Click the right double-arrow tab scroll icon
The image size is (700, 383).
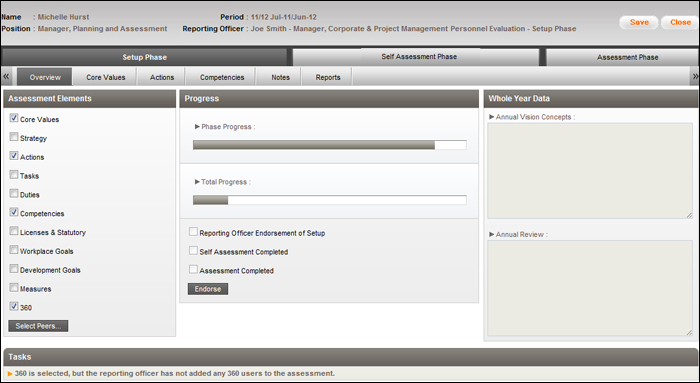tap(695, 76)
